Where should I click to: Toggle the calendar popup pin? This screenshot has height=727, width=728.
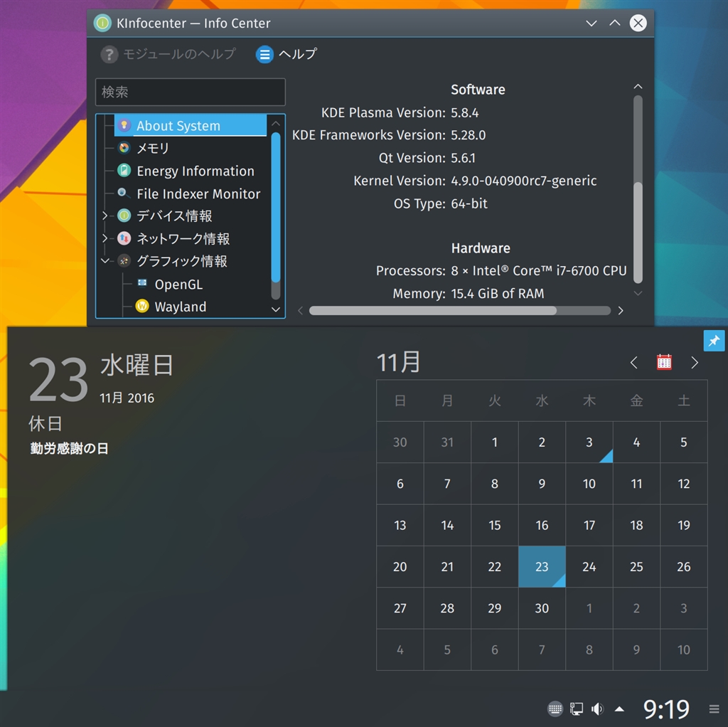point(714,341)
